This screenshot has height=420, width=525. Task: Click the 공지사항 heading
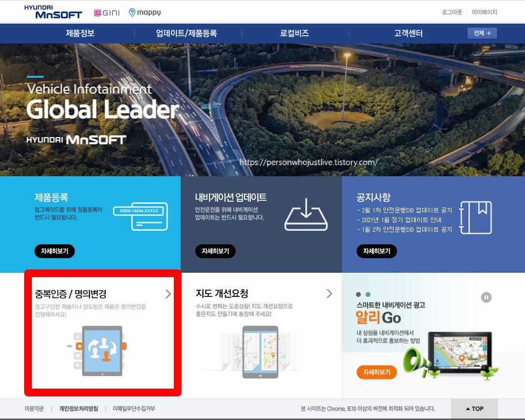coord(374,197)
